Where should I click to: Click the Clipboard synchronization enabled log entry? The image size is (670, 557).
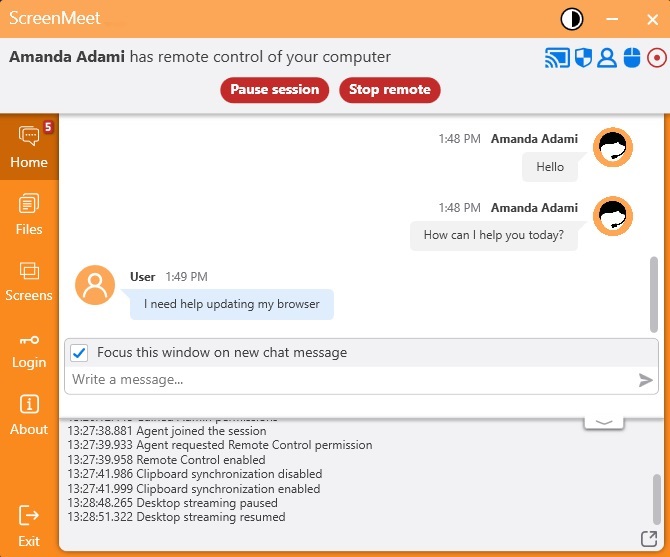click(x=194, y=489)
